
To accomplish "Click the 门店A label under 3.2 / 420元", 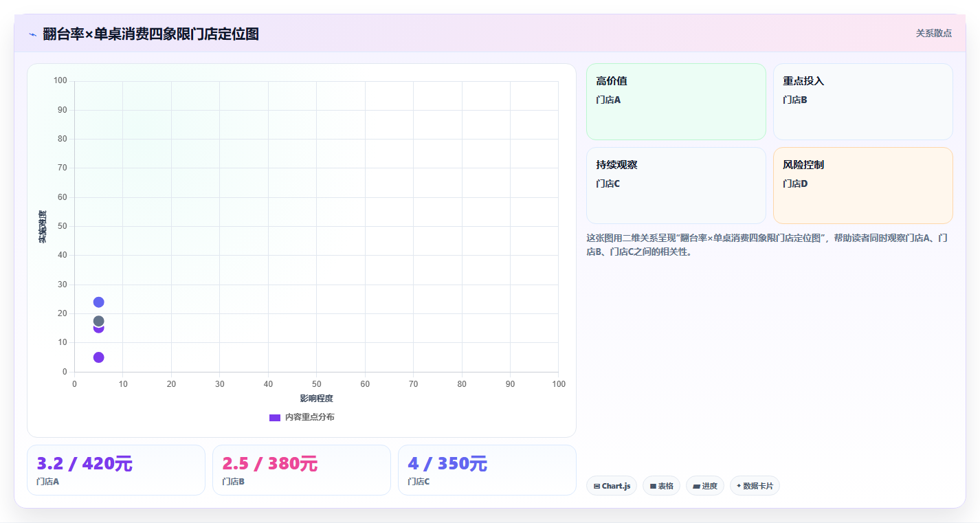I will [48, 482].
